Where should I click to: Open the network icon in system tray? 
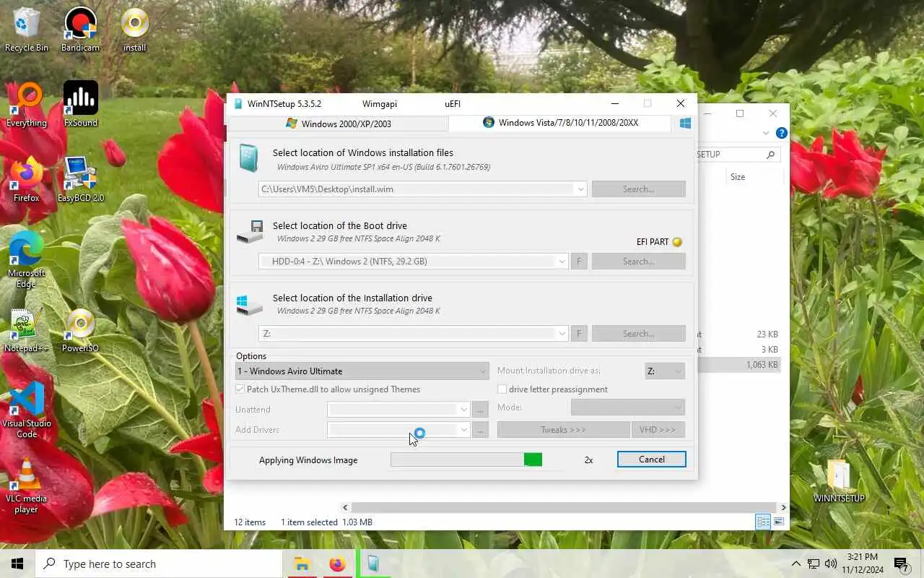[x=814, y=564]
